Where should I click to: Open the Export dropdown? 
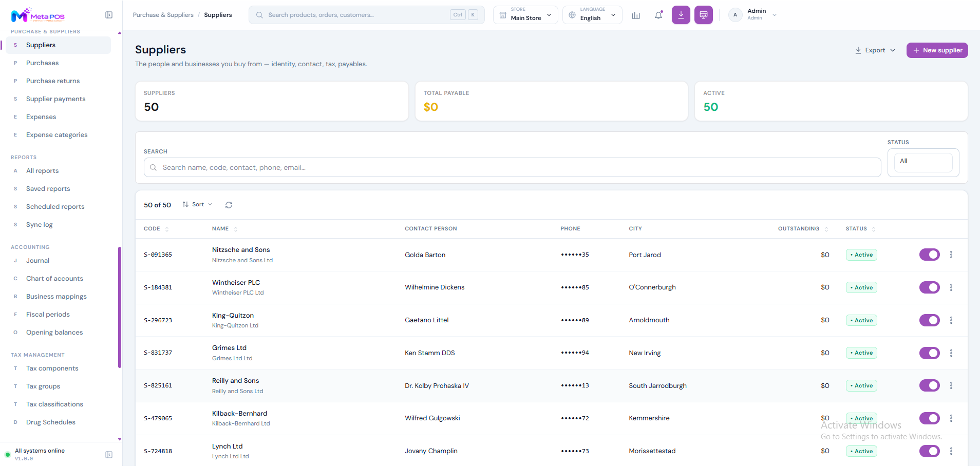[875, 50]
